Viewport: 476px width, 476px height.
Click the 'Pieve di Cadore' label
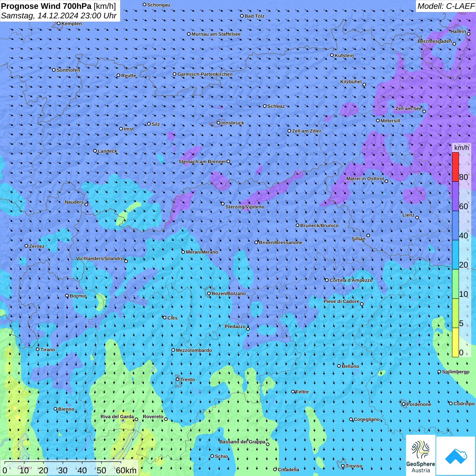tap(341, 301)
